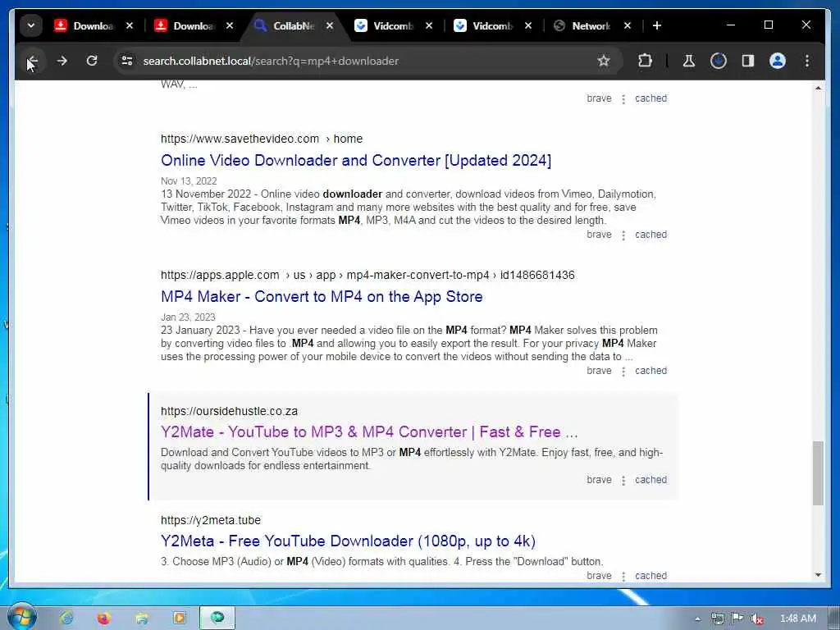This screenshot has height=630, width=840.
Task: Click the y2meta.tube URL text
Action: click(x=211, y=520)
